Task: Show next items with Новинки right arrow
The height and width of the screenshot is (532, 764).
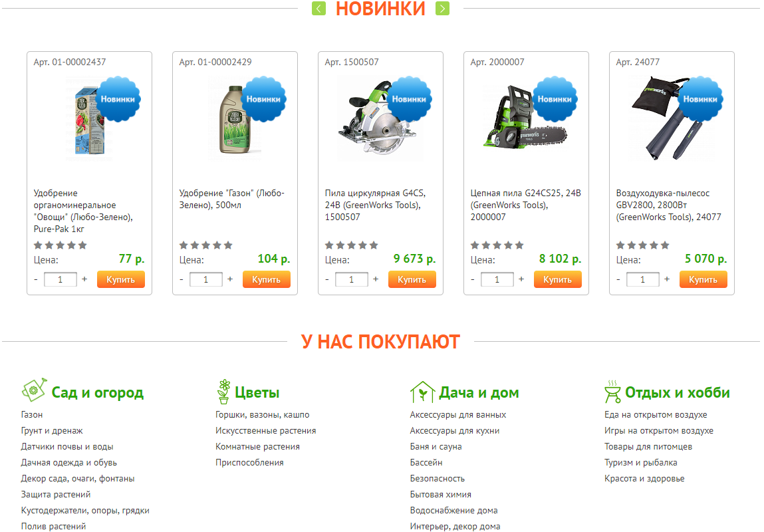Action: (442, 8)
